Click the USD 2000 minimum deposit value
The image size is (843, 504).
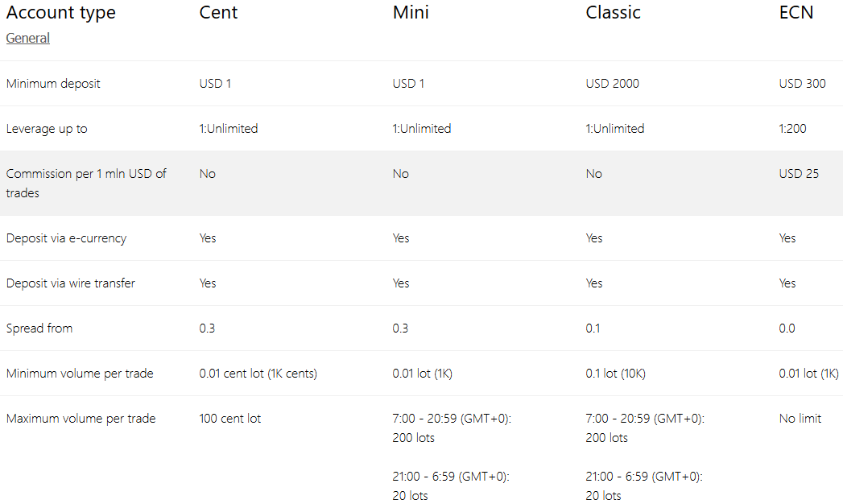point(613,83)
